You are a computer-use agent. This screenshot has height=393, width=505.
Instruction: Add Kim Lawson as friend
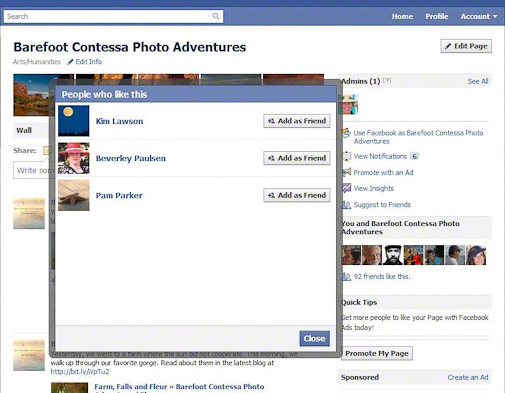pyautogui.click(x=297, y=121)
